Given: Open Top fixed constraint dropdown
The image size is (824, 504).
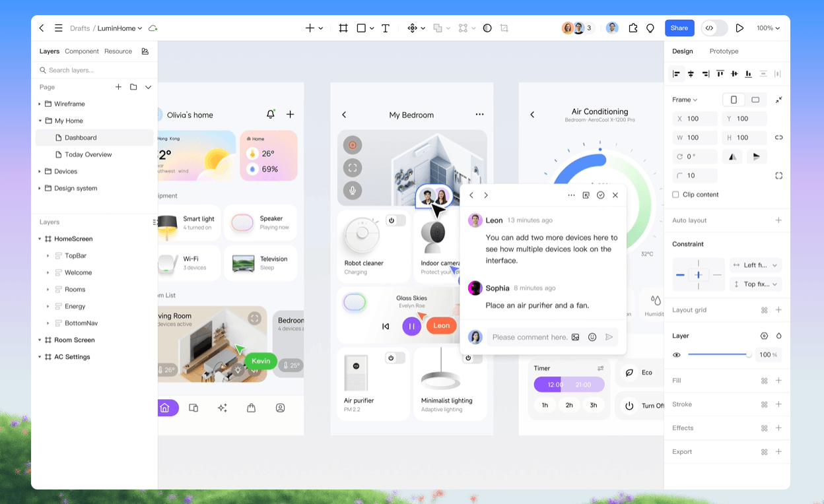Looking at the screenshot, I should 755,284.
